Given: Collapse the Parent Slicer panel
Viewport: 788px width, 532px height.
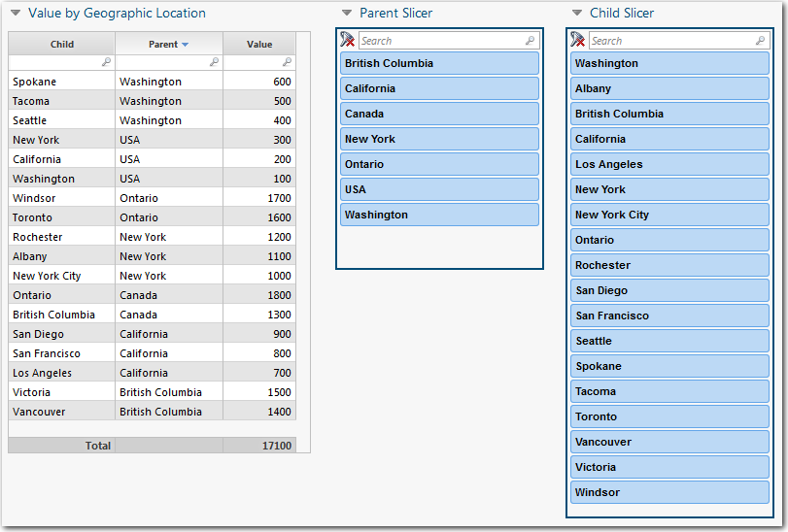Looking at the screenshot, I should point(347,14).
